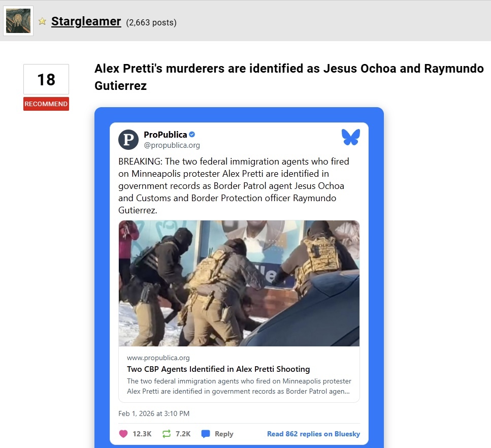Image resolution: width=491 pixels, height=448 pixels.
Task: Click the Stargleamer avatar image
Action: tap(18, 21)
